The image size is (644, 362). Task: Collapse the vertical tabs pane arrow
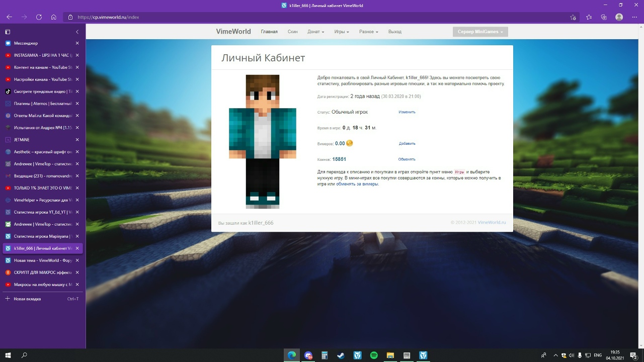pos(77,32)
